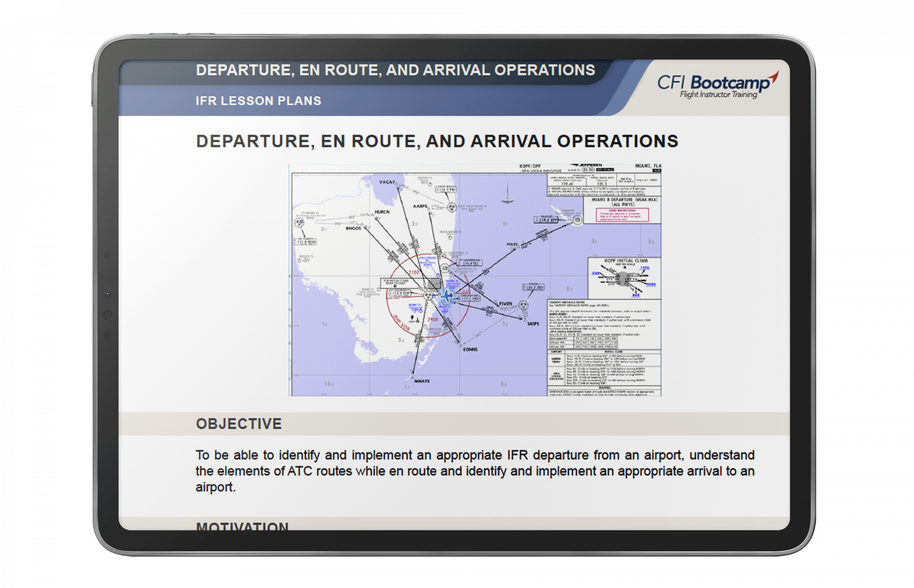Open the KOPF Initial Climb inset

[x=625, y=279]
